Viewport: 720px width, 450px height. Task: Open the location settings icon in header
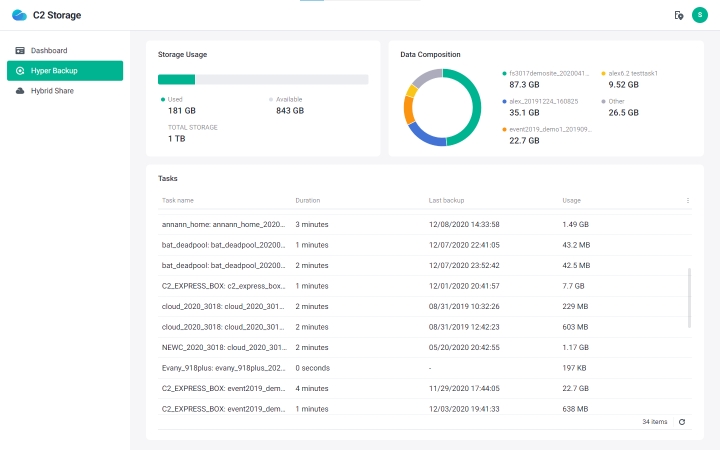(x=679, y=15)
